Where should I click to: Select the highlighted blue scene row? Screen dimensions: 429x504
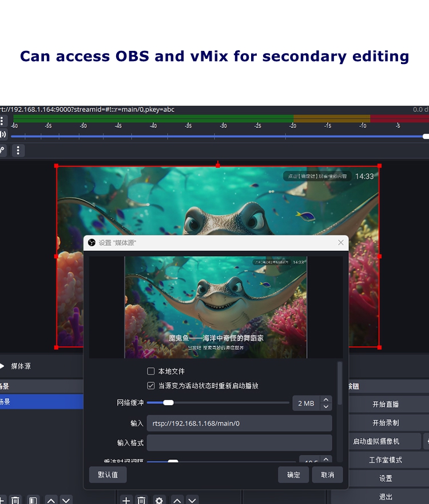pyautogui.click(x=42, y=402)
